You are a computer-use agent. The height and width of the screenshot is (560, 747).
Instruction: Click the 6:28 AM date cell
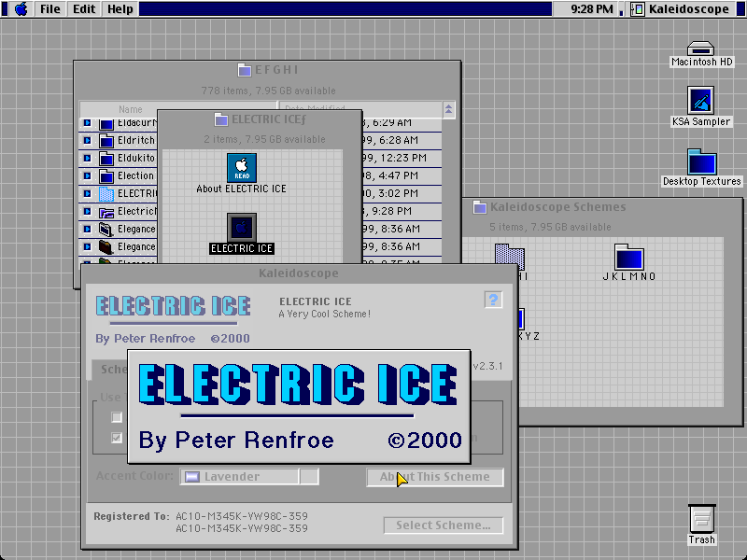coord(390,141)
